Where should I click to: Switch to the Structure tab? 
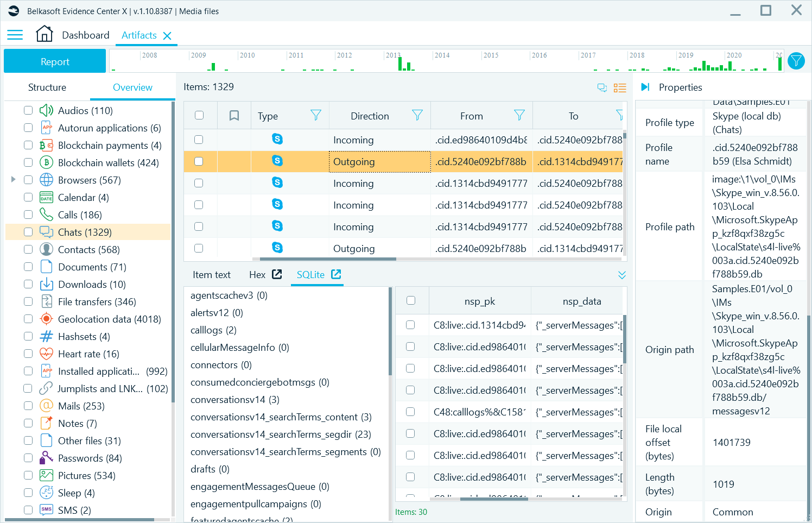(47, 87)
